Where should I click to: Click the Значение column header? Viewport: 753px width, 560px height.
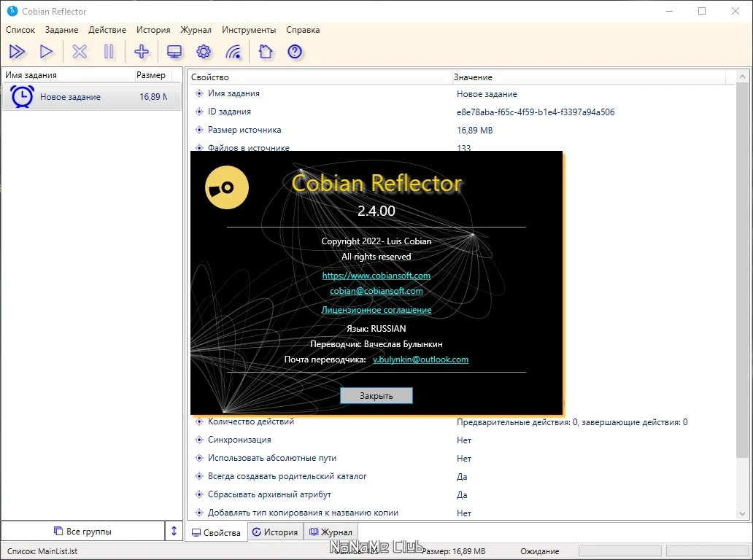[588, 77]
